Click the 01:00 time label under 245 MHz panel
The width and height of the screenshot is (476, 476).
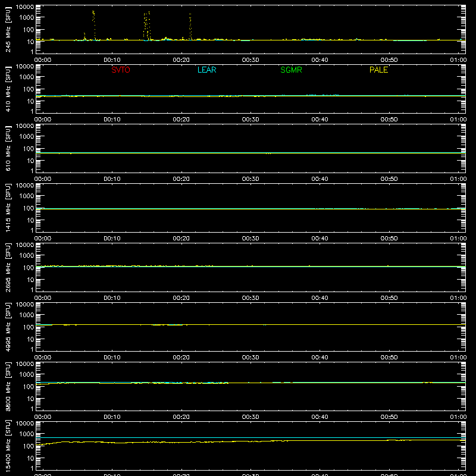[458, 60]
